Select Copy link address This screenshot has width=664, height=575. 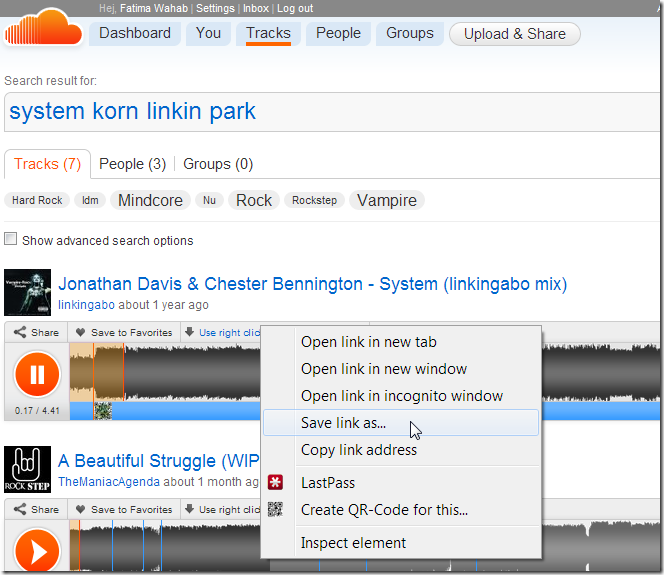(401, 450)
